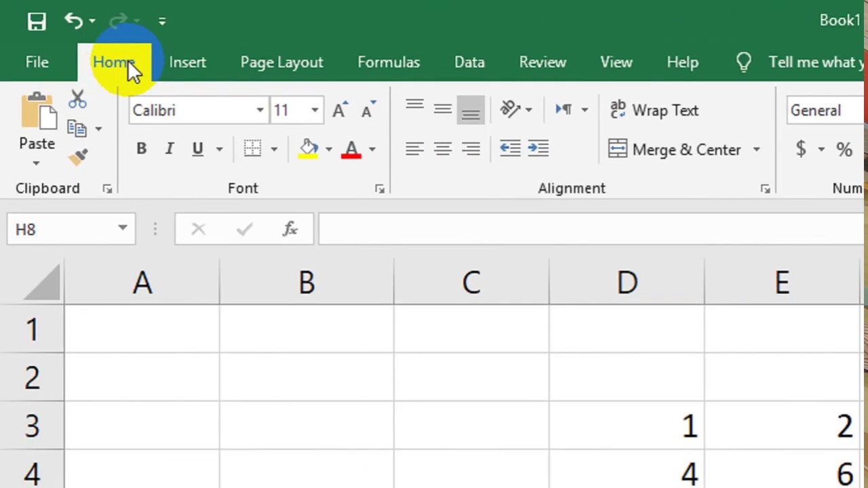Bottom align cell contents
Viewport: 868px width, 488px height.
click(x=471, y=110)
